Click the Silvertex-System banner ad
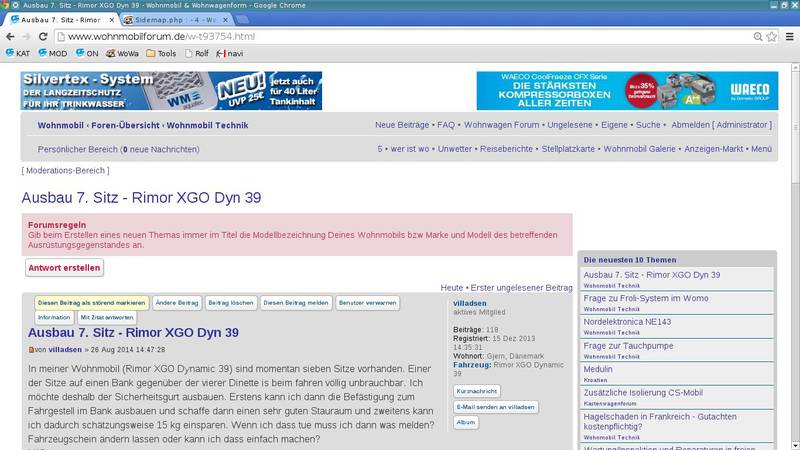Screen dimensions: 800x450 (171, 91)
